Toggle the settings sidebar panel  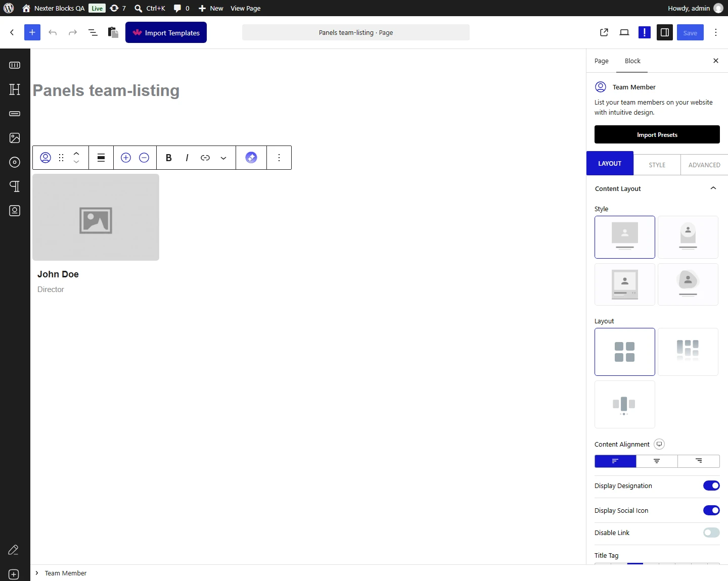[x=665, y=32]
